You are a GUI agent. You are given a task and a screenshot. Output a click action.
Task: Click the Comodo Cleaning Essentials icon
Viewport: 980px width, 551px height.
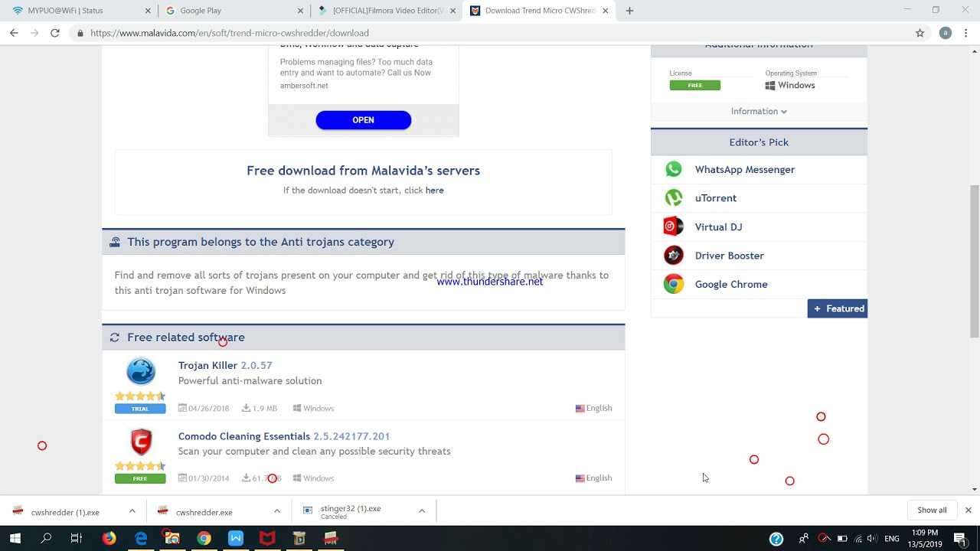(141, 442)
